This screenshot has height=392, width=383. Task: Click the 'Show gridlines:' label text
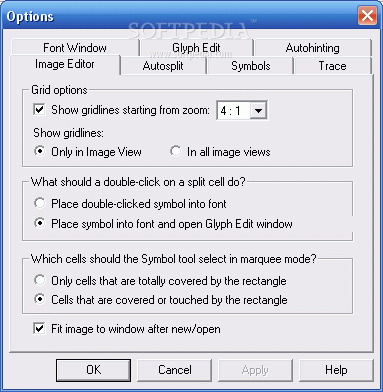pyautogui.click(x=68, y=133)
